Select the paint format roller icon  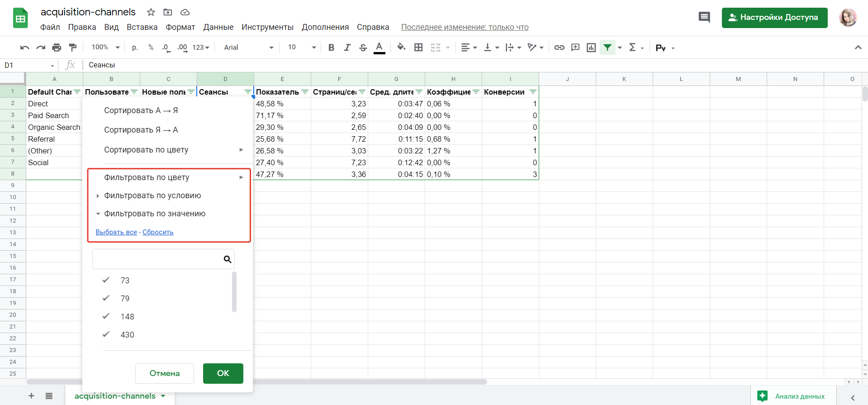click(x=72, y=48)
